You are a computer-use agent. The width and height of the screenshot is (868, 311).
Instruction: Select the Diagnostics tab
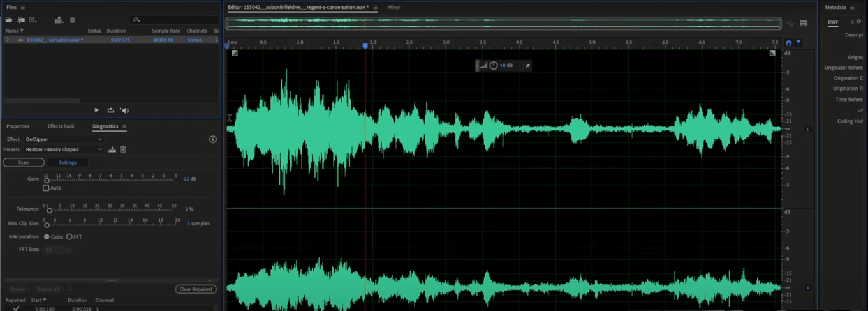(105, 126)
